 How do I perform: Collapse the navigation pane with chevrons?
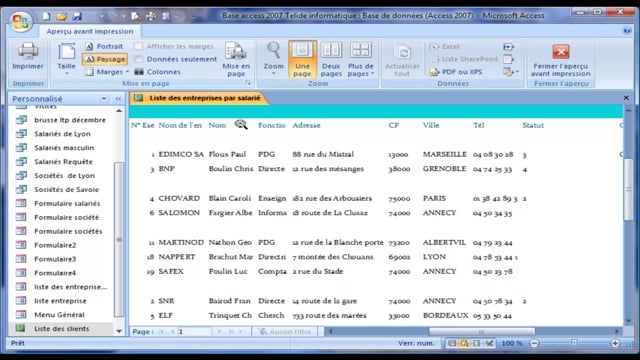pos(118,99)
